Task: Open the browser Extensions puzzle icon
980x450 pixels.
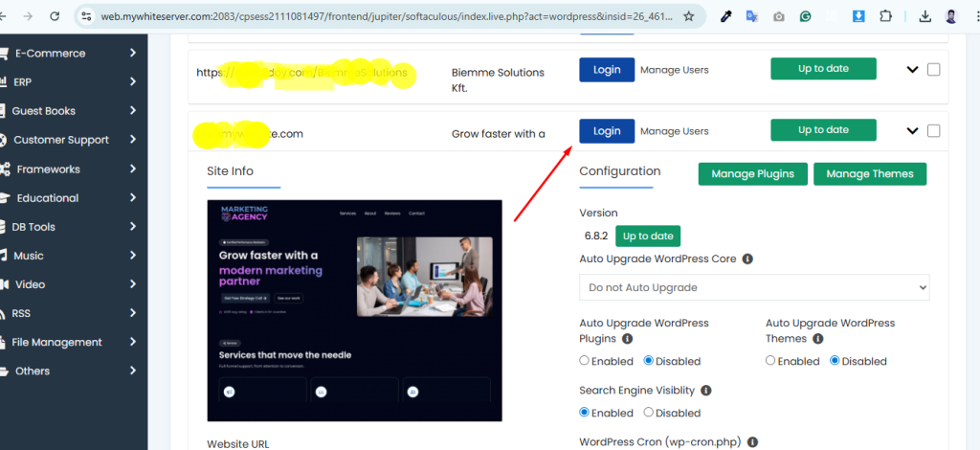Action: [884, 16]
